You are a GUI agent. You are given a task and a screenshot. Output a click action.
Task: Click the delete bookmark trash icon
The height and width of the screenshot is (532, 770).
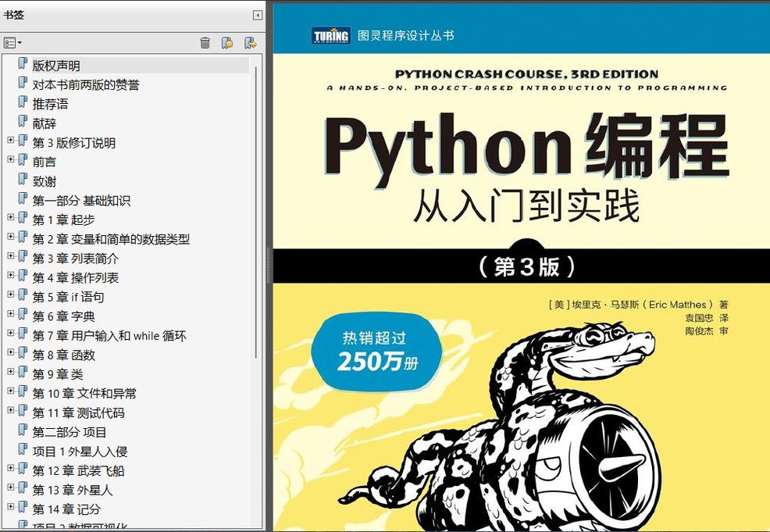coord(205,44)
